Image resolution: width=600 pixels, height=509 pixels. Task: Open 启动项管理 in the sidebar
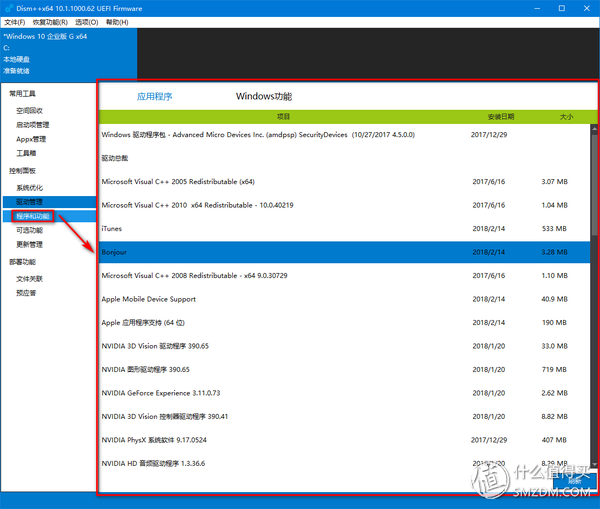click(x=33, y=125)
